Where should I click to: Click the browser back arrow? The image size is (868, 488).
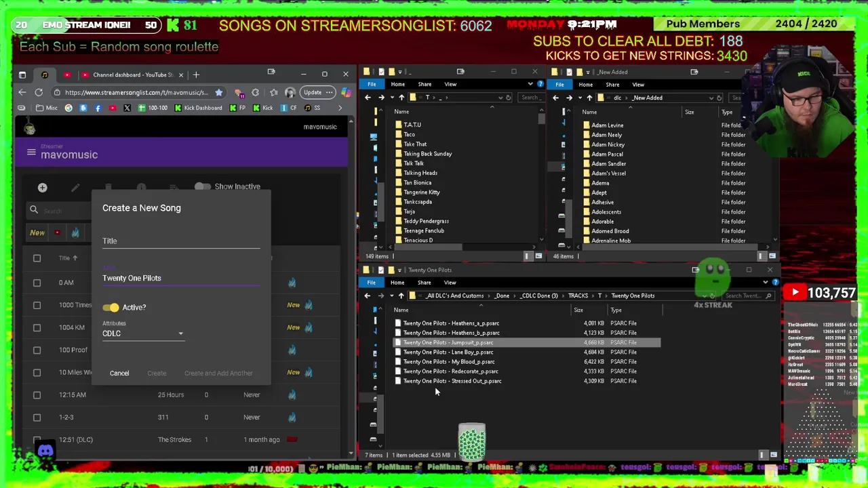coord(22,92)
